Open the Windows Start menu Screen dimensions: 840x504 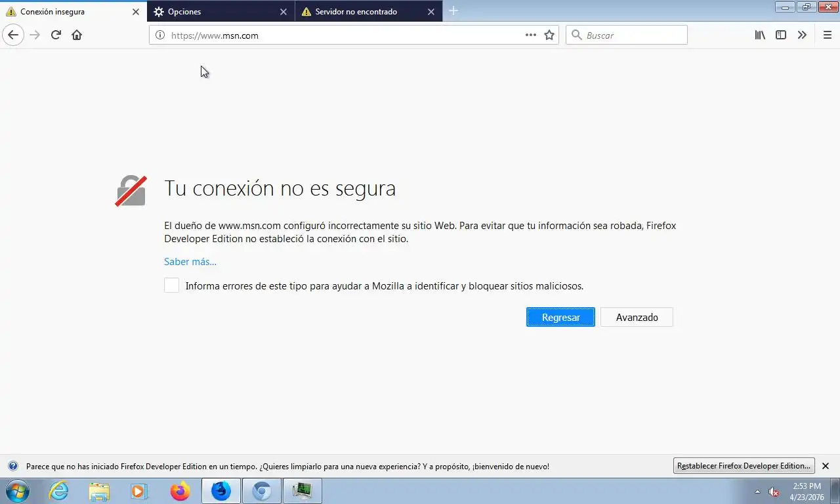[17, 491]
